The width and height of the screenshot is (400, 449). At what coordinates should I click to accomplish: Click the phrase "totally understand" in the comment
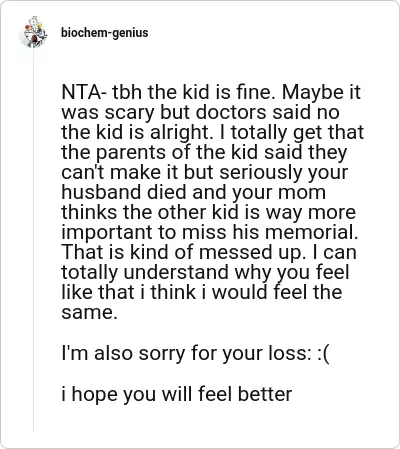[x=145, y=272]
